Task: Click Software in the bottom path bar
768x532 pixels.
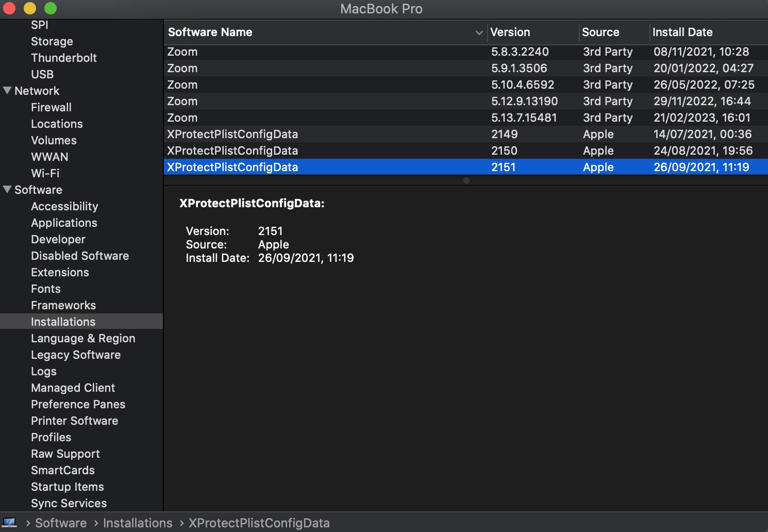Action: 61,523
